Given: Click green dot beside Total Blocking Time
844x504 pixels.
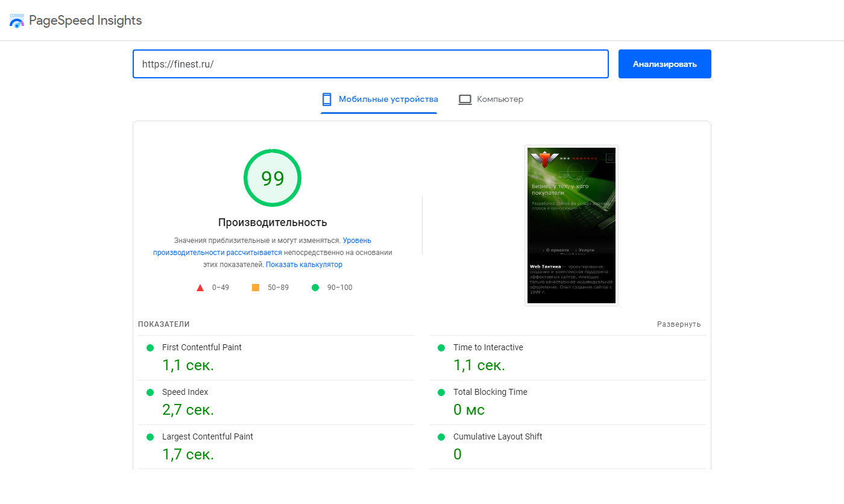Looking at the screenshot, I should click(441, 392).
